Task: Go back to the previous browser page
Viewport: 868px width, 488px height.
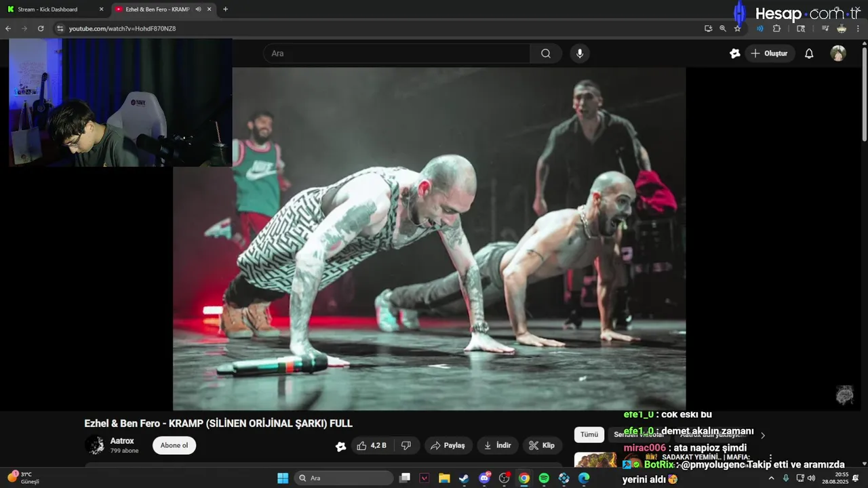Action: [x=8, y=28]
